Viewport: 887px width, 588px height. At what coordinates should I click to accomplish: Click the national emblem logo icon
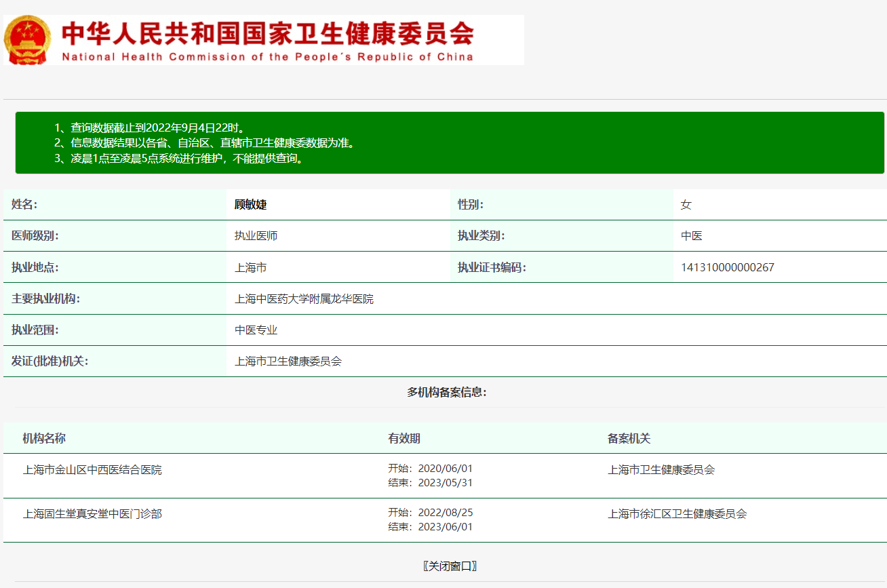(27, 40)
